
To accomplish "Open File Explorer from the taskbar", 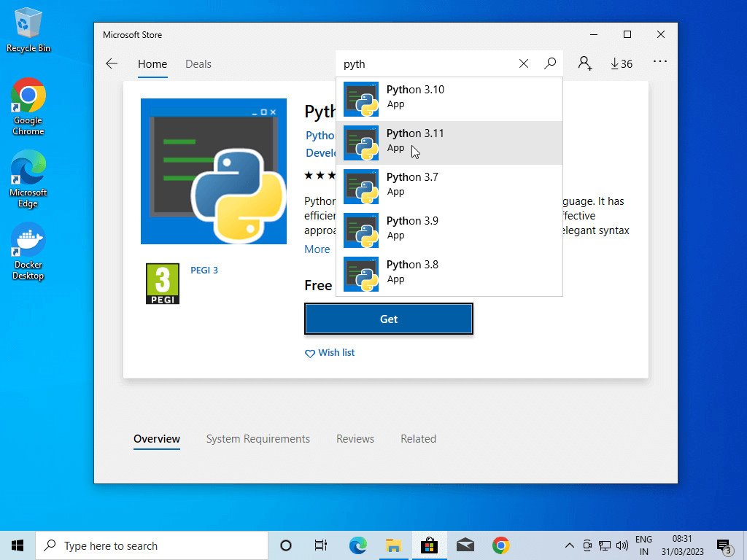I will click(393, 545).
